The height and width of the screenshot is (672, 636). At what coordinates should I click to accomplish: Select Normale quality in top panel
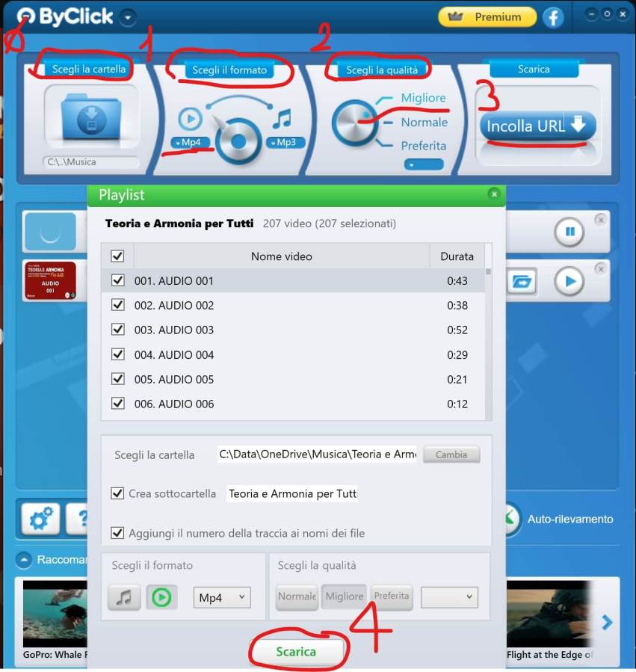tap(424, 123)
